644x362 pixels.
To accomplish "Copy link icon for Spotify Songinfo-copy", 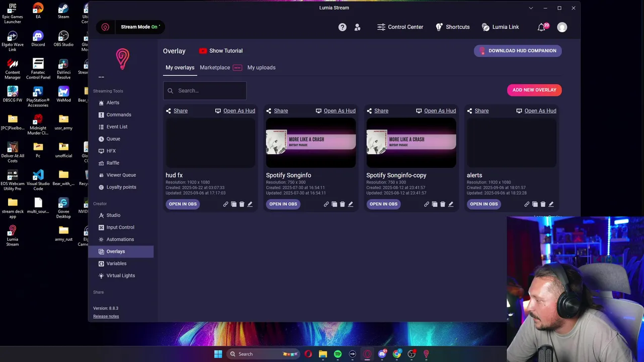I will pos(426,204).
